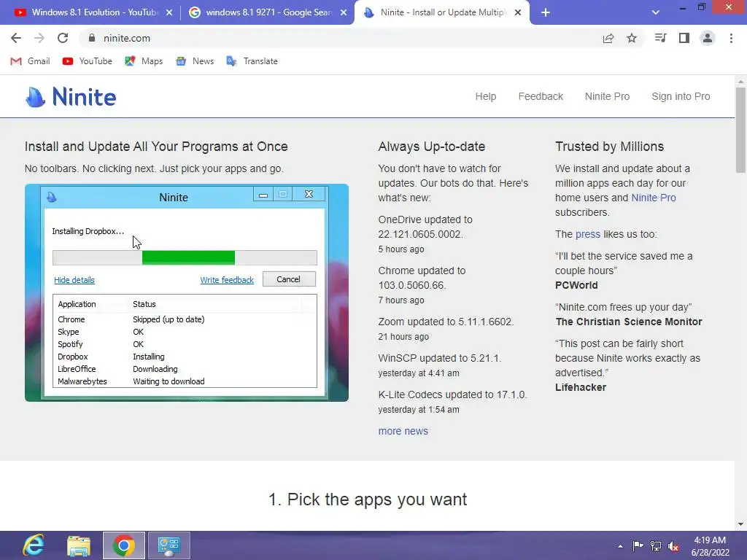Click the address bar URL ninite.com
Screen dimensions: 747x560
pos(127,38)
